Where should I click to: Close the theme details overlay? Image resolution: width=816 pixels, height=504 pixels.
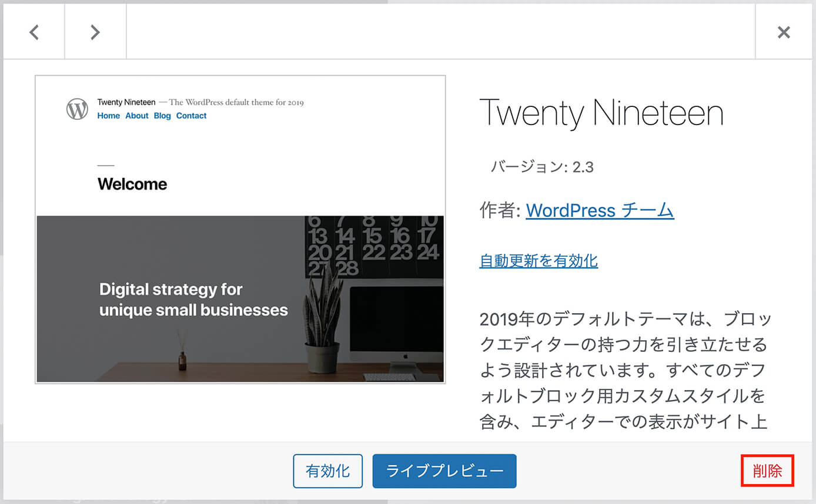[x=784, y=32]
